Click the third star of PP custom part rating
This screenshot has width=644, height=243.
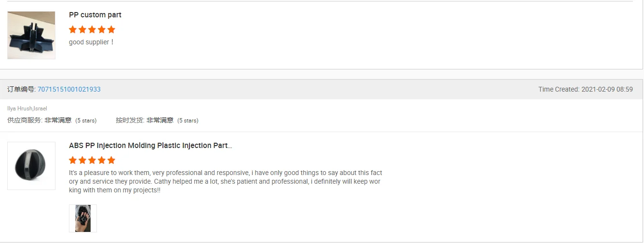[92, 29]
